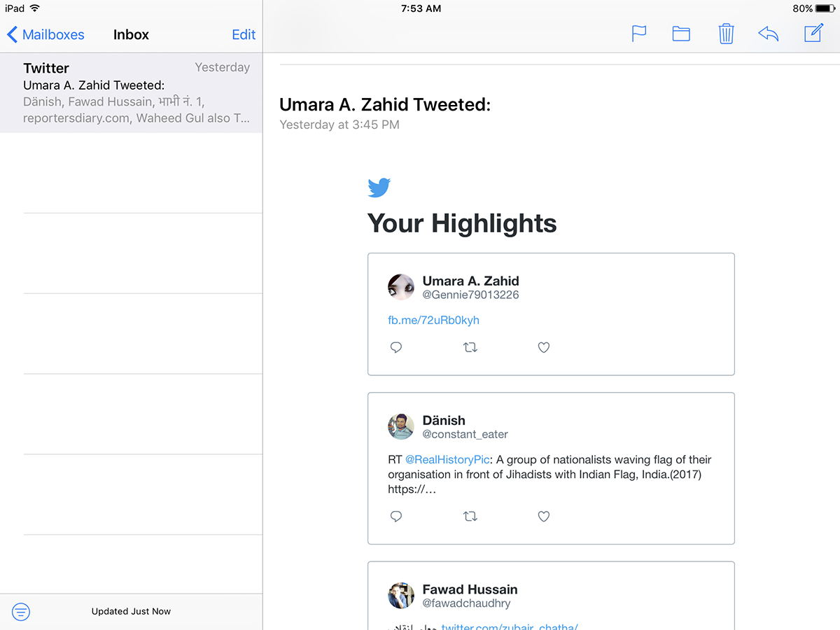Like Umara A. Zahid's tweet
Screen dimensions: 840x630
click(x=544, y=347)
